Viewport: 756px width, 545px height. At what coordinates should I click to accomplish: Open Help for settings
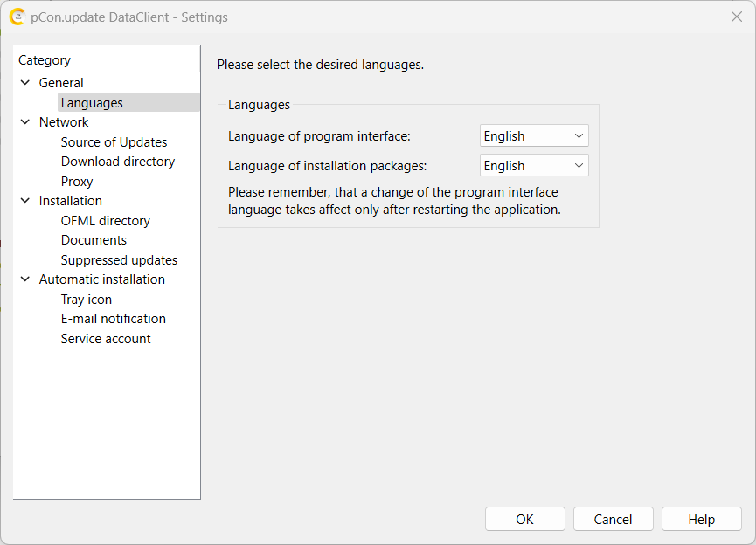pos(702,519)
